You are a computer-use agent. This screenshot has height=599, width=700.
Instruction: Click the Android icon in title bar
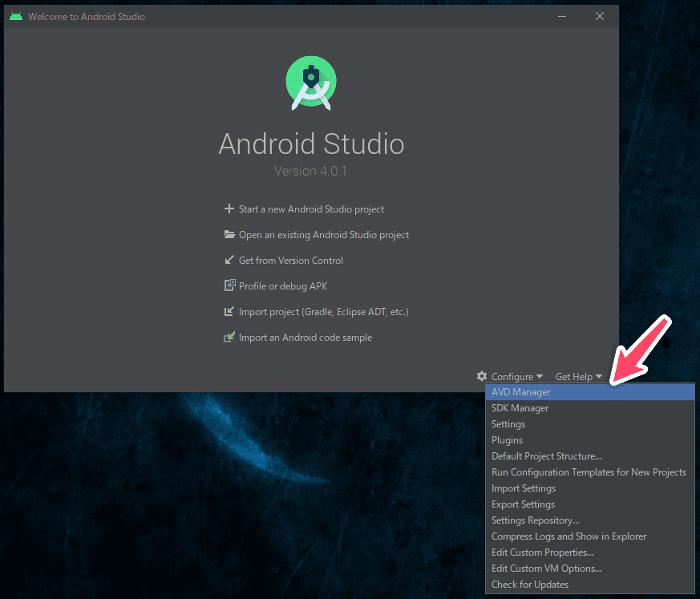click(x=16, y=17)
